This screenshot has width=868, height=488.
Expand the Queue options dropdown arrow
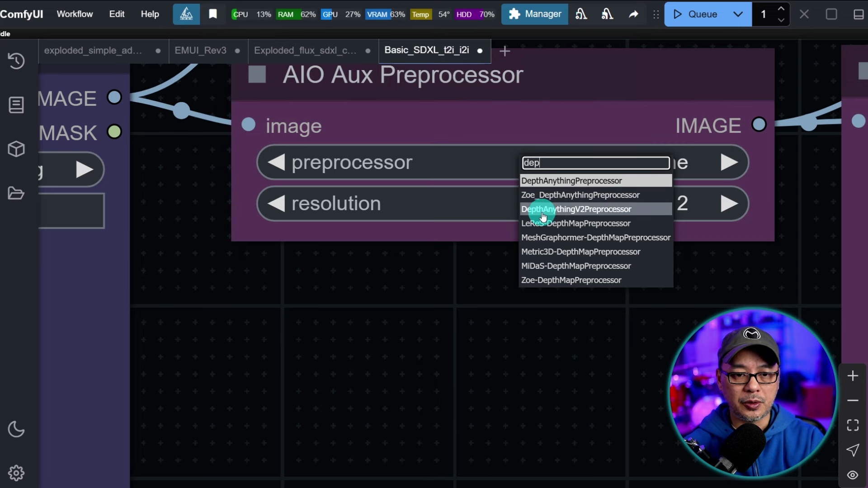click(x=738, y=14)
